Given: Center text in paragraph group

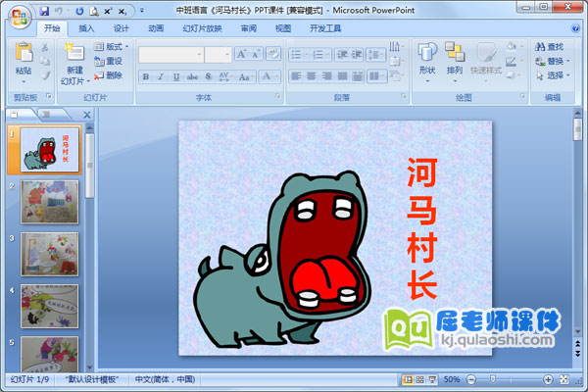Looking at the screenshot, I should 312,76.
